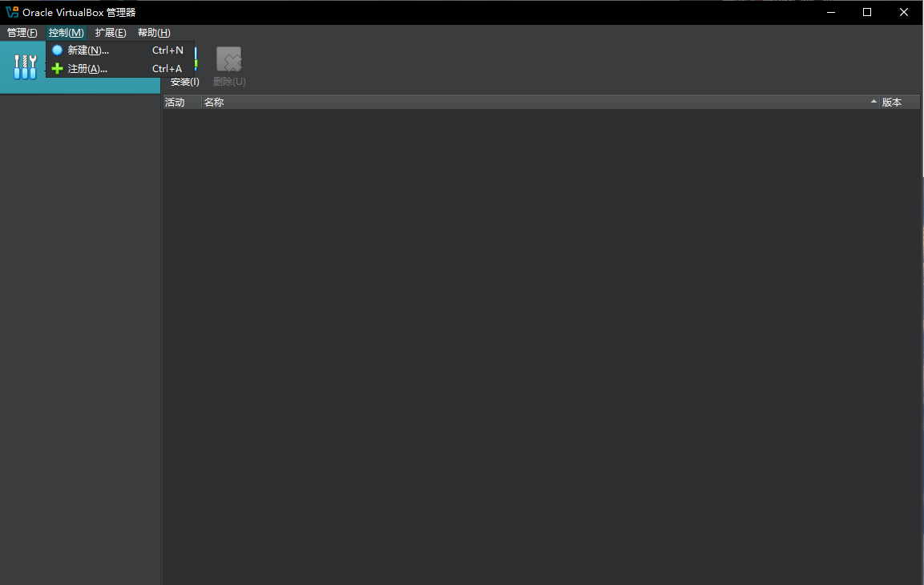Sort by the 活动 column header
This screenshot has width=924, height=585.
[182, 103]
